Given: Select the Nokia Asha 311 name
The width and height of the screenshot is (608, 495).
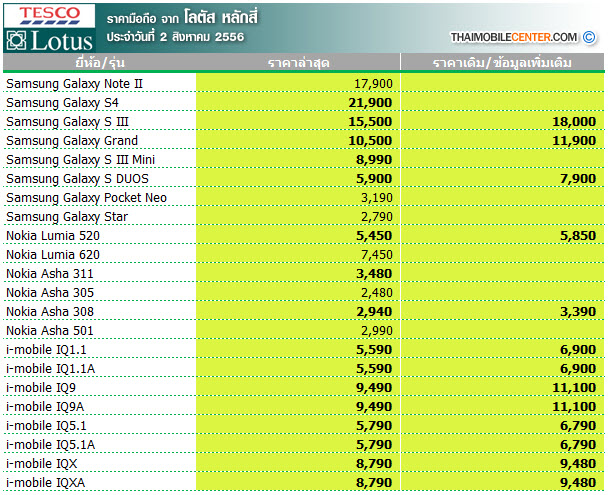Looking at the screenshot, I should click(50, 274).
